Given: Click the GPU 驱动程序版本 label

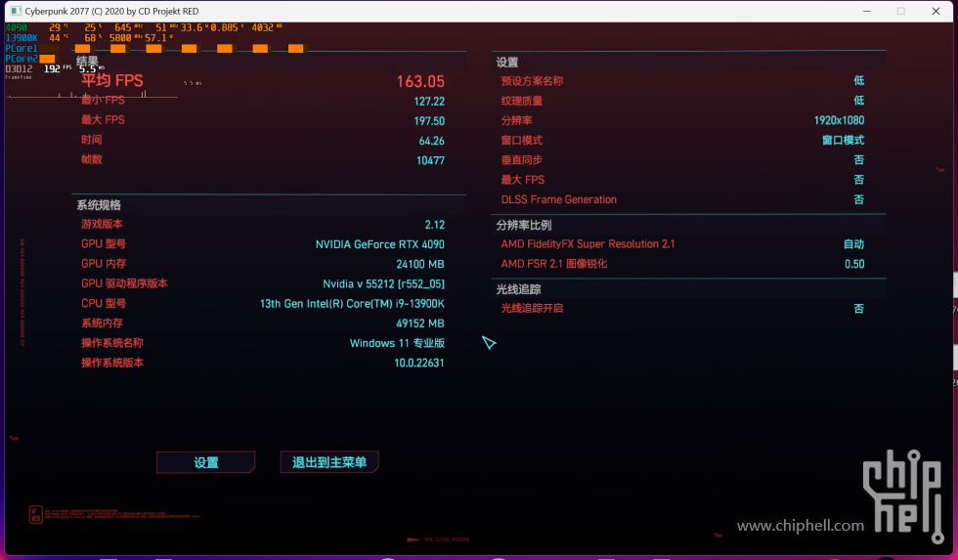Looking at the screenshot, I should point(124,283).
